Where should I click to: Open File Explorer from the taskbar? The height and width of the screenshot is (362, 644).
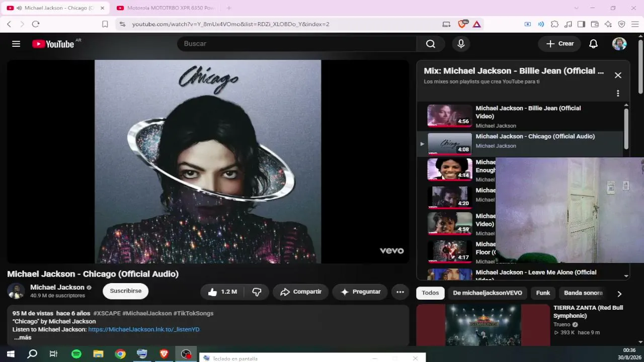[x=98, y=354]
